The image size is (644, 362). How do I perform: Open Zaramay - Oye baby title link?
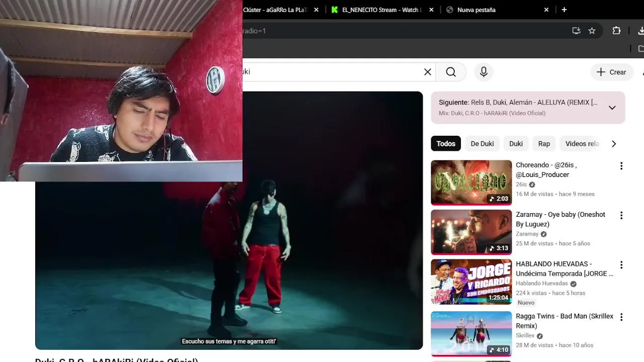click(560, 219)
